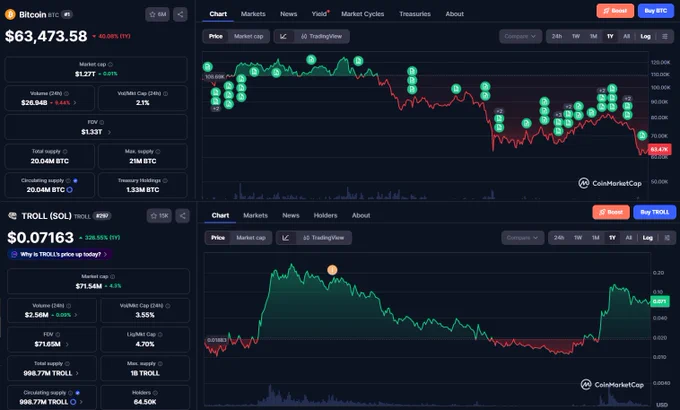Open info tooltip for TROLL Market cap

[x=113, y=276]
